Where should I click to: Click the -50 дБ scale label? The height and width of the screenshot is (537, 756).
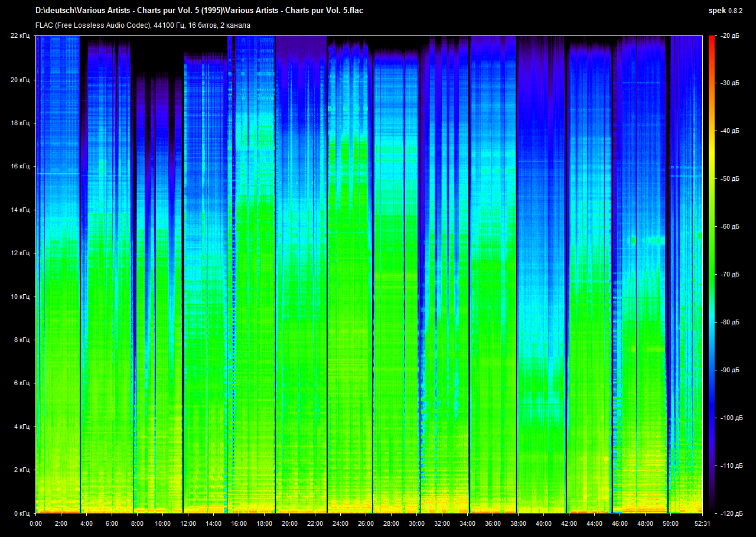click(x=730, y=179)
